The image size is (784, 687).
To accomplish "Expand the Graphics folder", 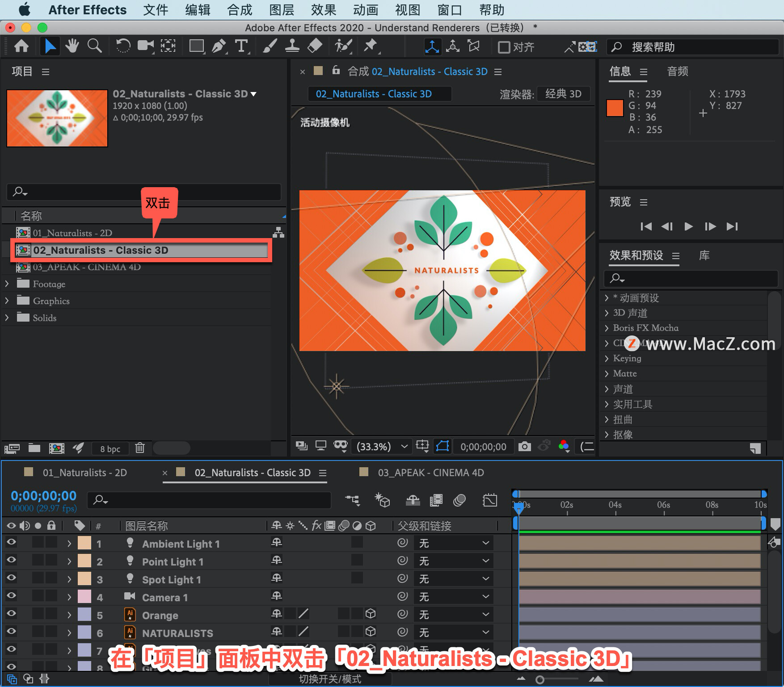I will point(7,301).
